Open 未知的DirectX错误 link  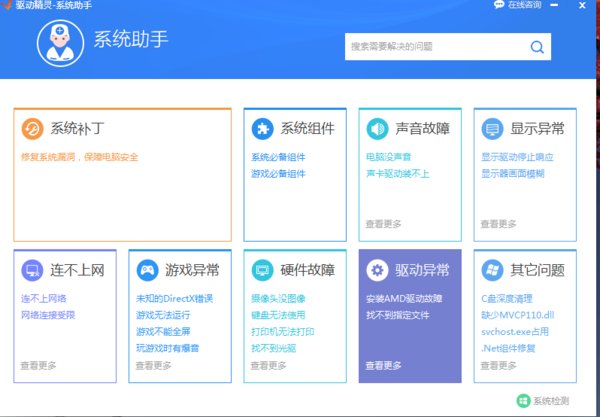coord(174,298)
